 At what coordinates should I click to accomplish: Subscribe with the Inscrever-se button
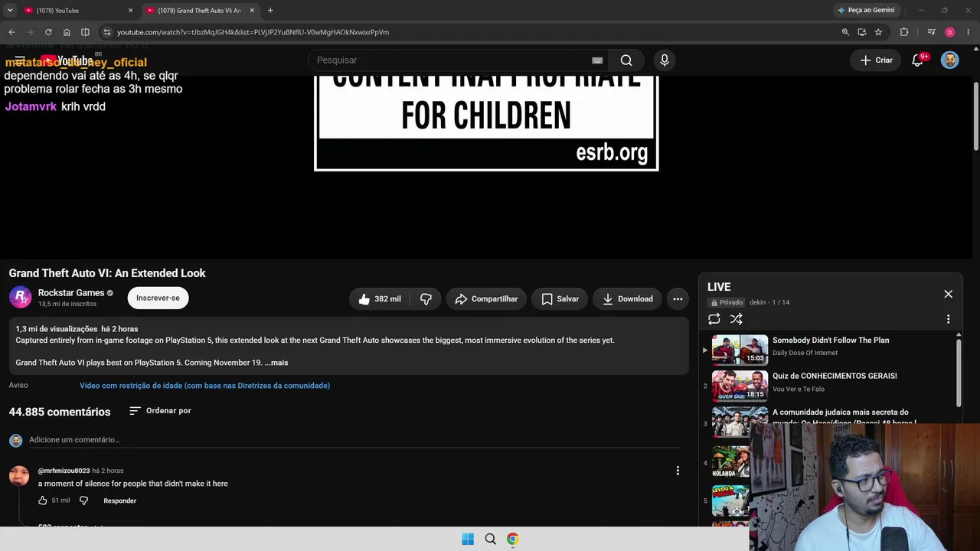tap(158, 298)
